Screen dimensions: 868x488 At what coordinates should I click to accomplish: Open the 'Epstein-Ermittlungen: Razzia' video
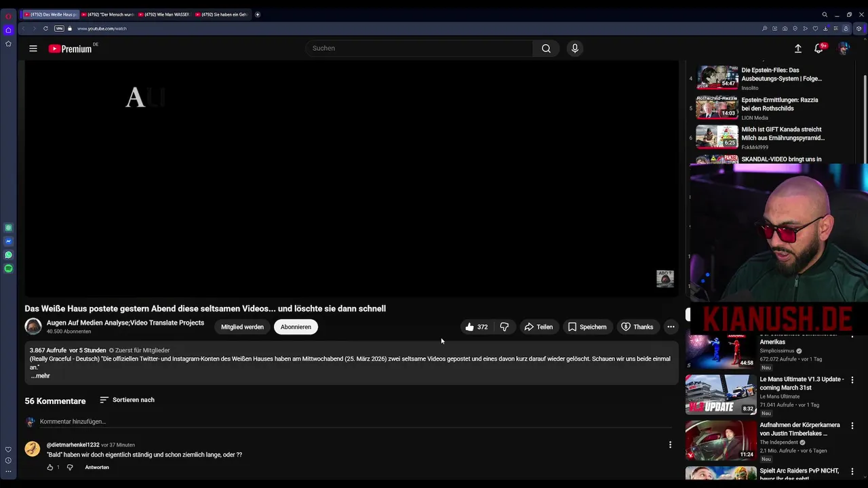click(780, 104)
